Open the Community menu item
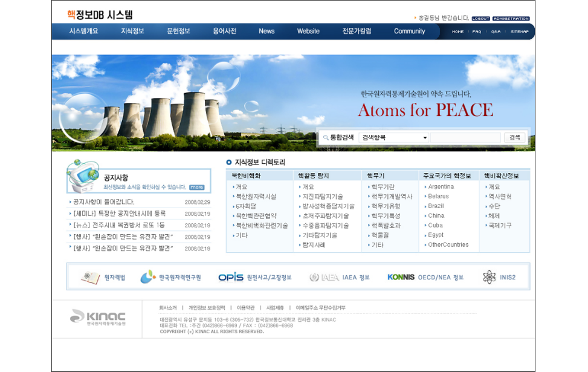588x372 pixels. (409, 31)
